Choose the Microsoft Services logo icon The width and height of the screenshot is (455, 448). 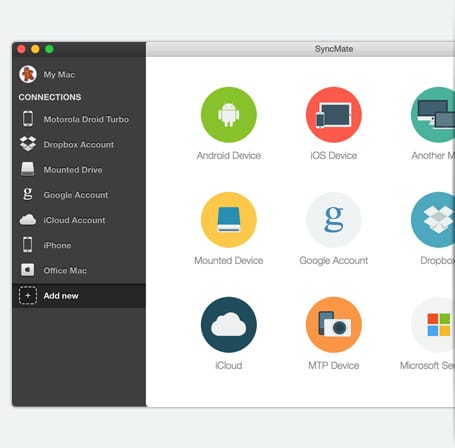click(433, 325)
